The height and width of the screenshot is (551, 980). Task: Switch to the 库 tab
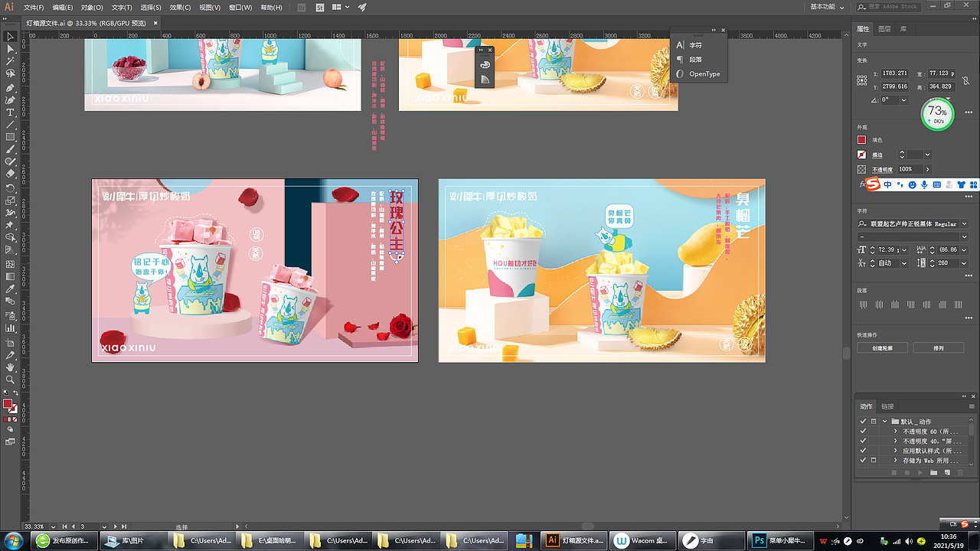click(903, 29)
